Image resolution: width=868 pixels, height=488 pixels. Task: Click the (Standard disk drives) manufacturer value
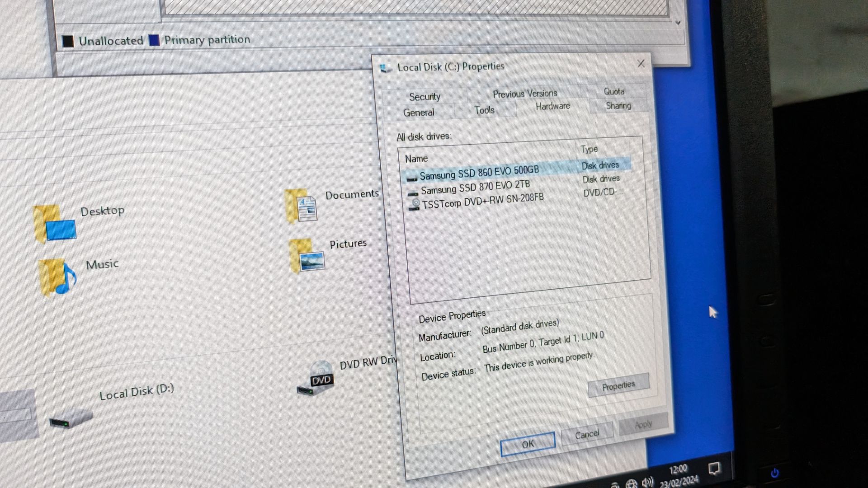520,326
